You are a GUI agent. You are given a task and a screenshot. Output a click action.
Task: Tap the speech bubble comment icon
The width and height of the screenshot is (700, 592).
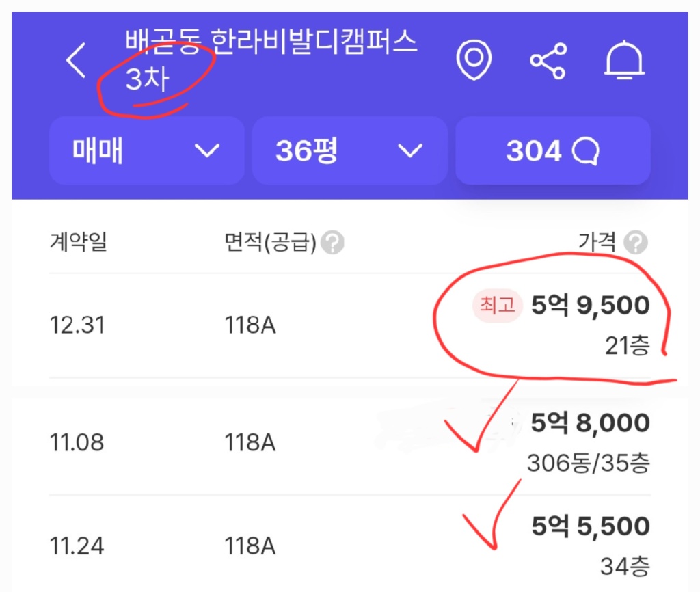pyautogui.click(x=585, y=151)
